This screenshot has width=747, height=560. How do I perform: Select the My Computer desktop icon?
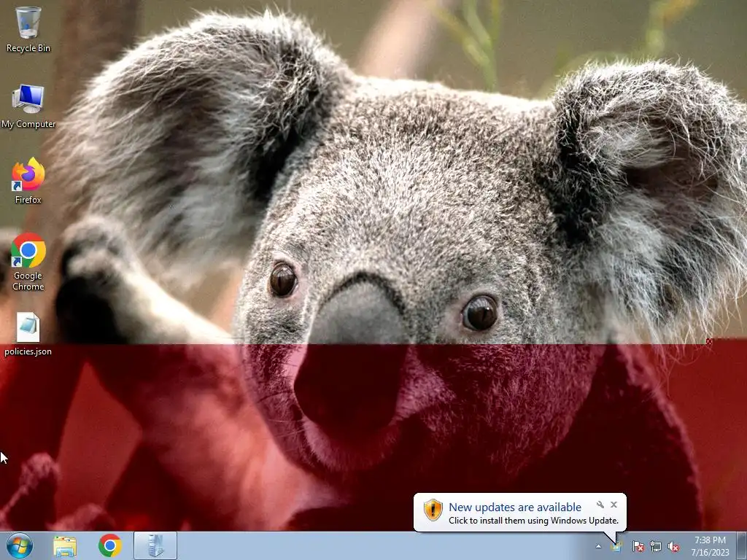pos(28,106)
